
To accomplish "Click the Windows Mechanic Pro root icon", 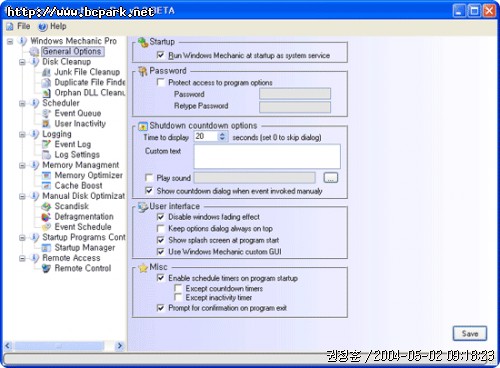I will pyautogui.click(x=22, y=41).
